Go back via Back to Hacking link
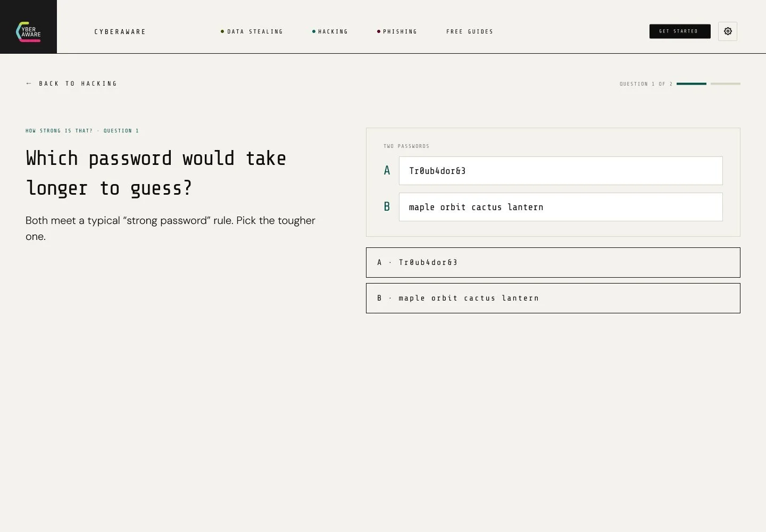Screen dimensions: 766x532 point(71,84)
